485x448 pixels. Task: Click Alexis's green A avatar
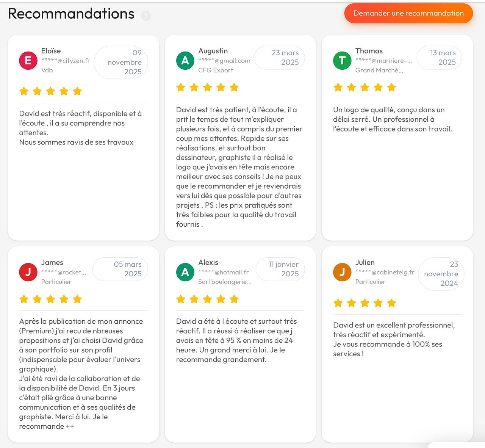pos(185,272)
